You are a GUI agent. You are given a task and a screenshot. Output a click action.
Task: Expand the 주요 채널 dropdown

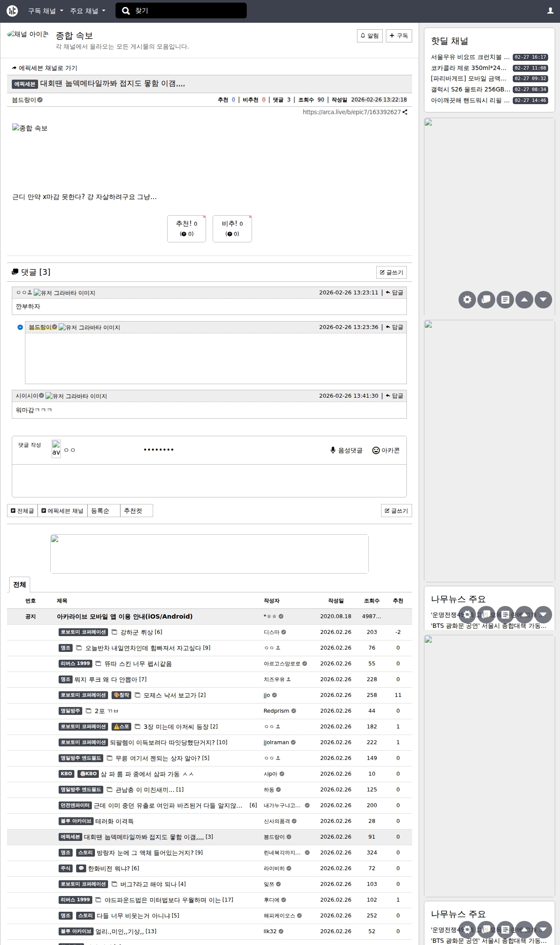coord(87,11)
